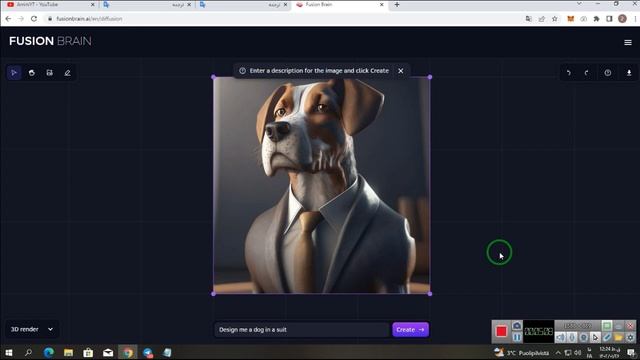
Task: Close the YouTube tab
Action: [x=92, y=4]
